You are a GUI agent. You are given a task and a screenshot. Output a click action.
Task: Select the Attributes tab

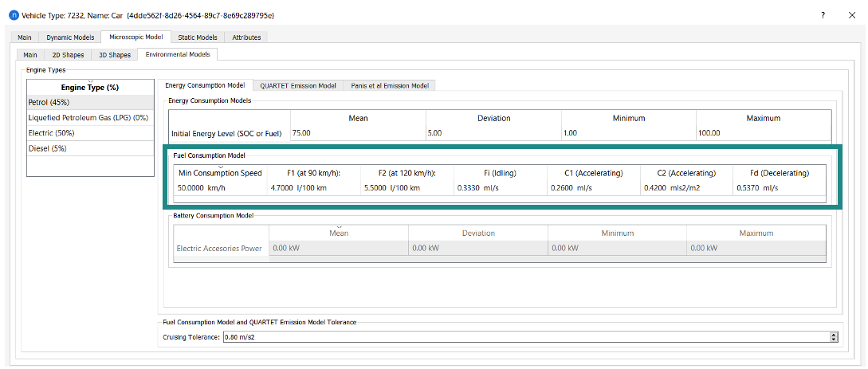click(246, 37)
